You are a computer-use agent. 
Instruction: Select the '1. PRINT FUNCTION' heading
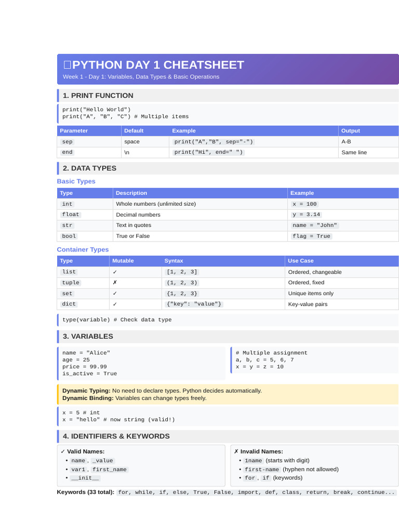(98, 96)
